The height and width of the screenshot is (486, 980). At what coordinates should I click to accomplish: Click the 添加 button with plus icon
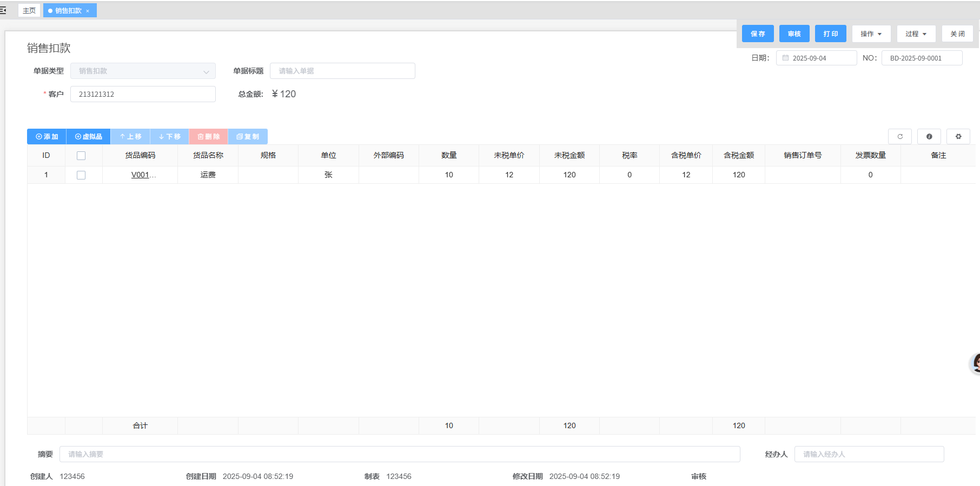(47, 137)
